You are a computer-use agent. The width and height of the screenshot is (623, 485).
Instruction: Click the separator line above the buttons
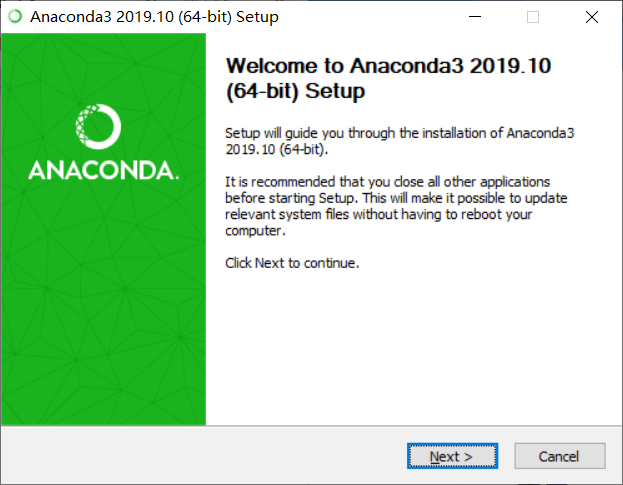(x=311, y=426)
